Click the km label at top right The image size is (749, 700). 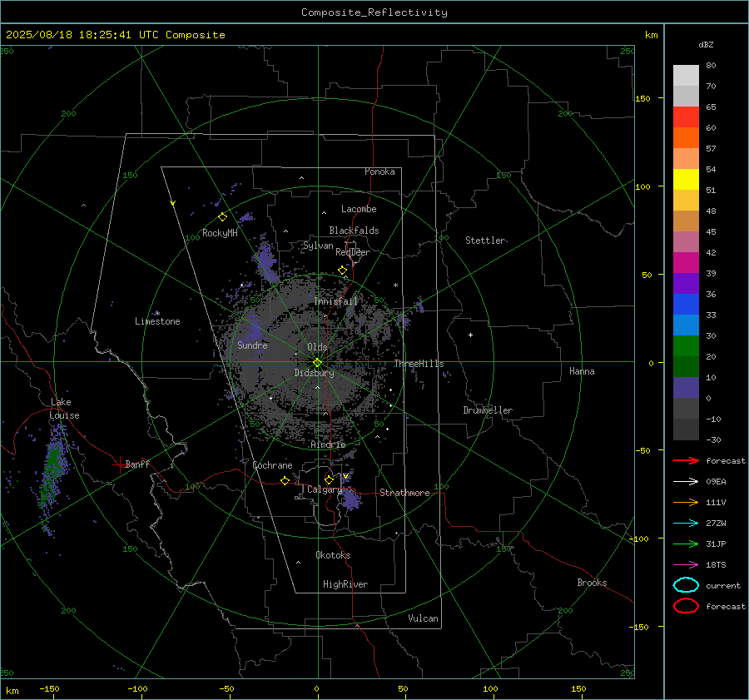(651, 35)
